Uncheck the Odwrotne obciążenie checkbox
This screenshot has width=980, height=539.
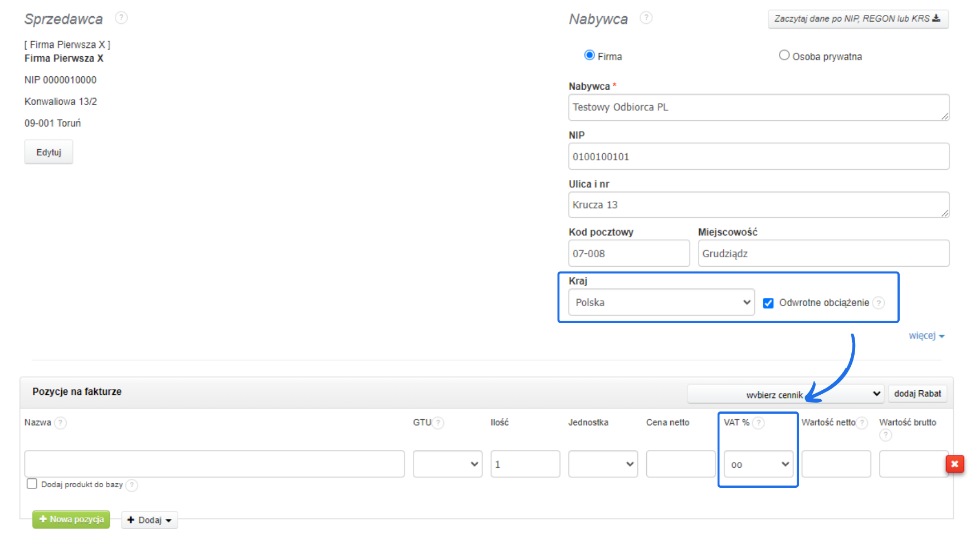tap(768, 303)
